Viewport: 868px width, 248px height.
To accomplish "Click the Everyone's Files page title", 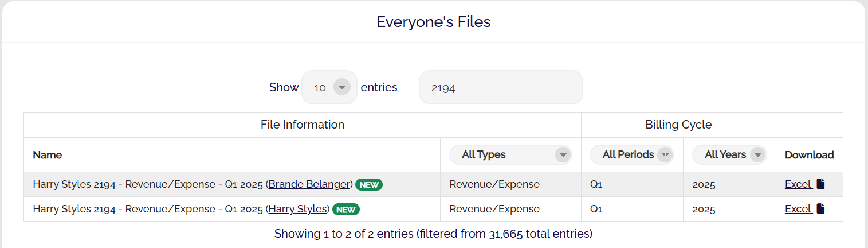I will point(433,22).
